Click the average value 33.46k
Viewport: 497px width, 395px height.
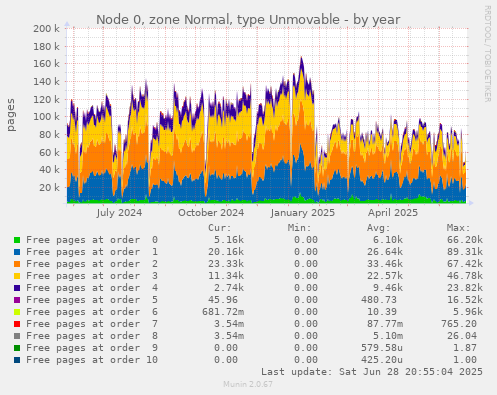(x=385, y=264)
